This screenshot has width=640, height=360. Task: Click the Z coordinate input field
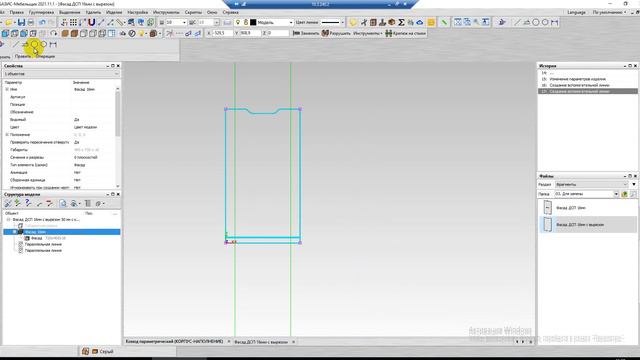[278, 33]
